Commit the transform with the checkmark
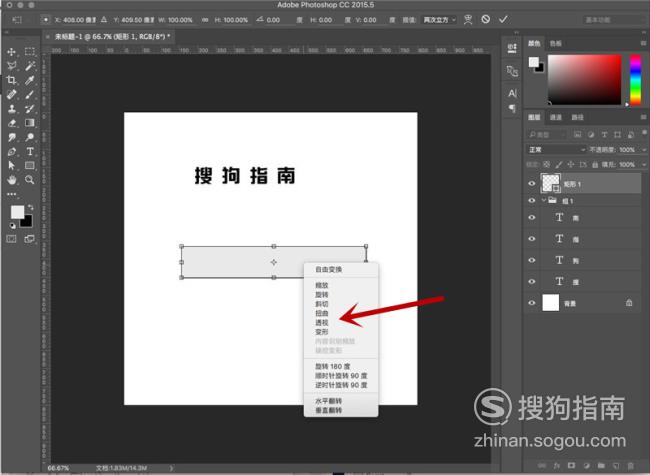The width and height of the screenshot is (650, 475). (503, 19)
